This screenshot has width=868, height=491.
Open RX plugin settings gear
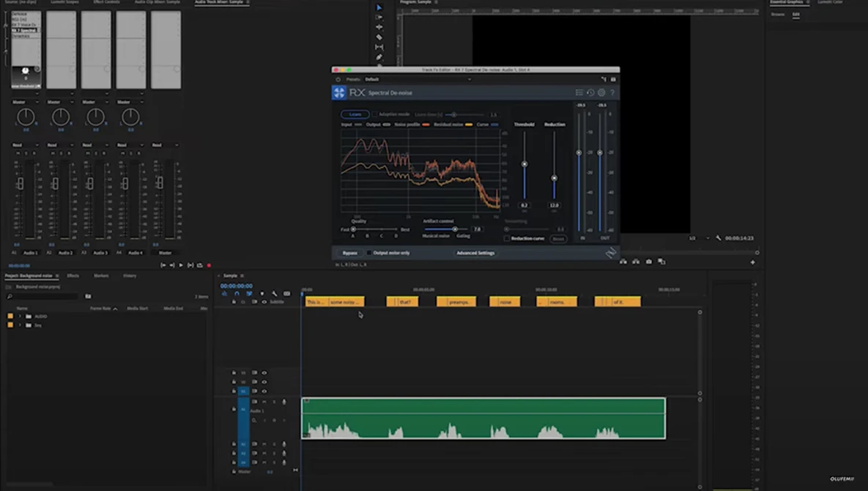[601, 92]
